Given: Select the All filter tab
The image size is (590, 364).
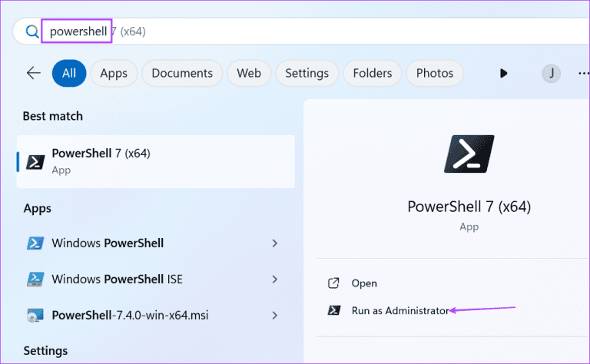Looking at the screenshot, I should (x=69, y=74).
